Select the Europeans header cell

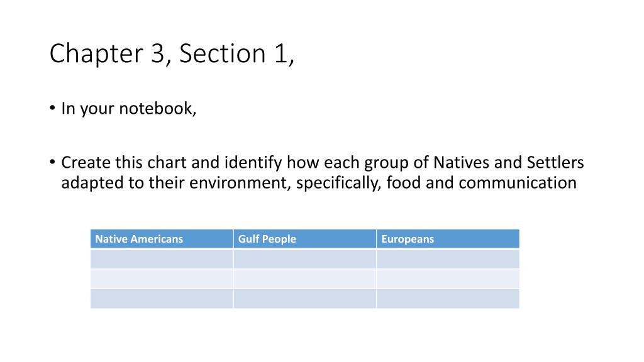(x=448, y=239)
